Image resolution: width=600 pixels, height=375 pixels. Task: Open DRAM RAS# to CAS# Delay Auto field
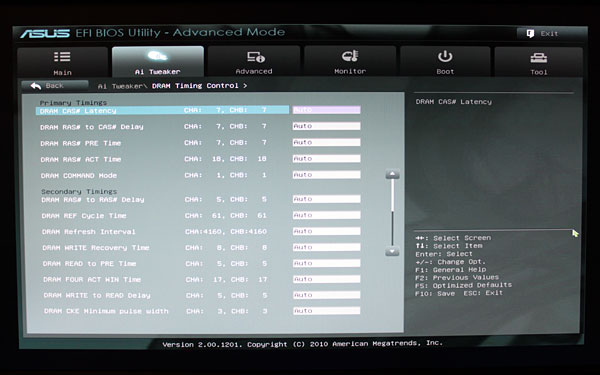[326, 126]
